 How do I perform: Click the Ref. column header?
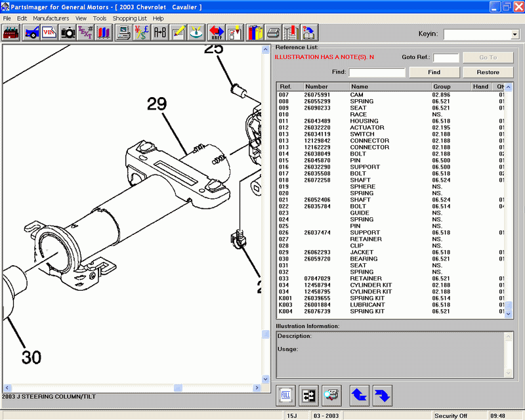pyautogui.click(x=290, y=87)
